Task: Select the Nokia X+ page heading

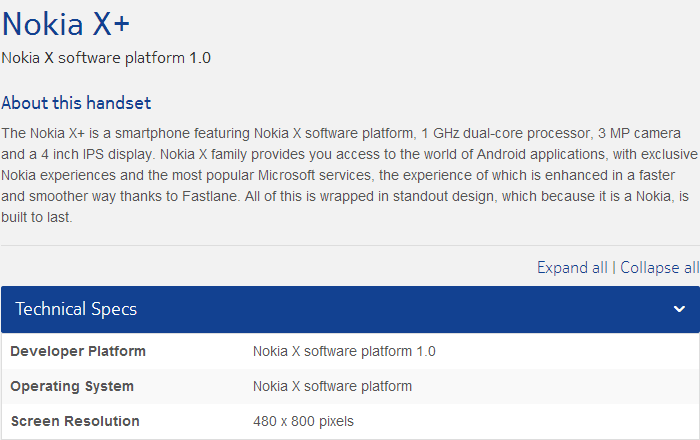Action: [x=66, y=24]
